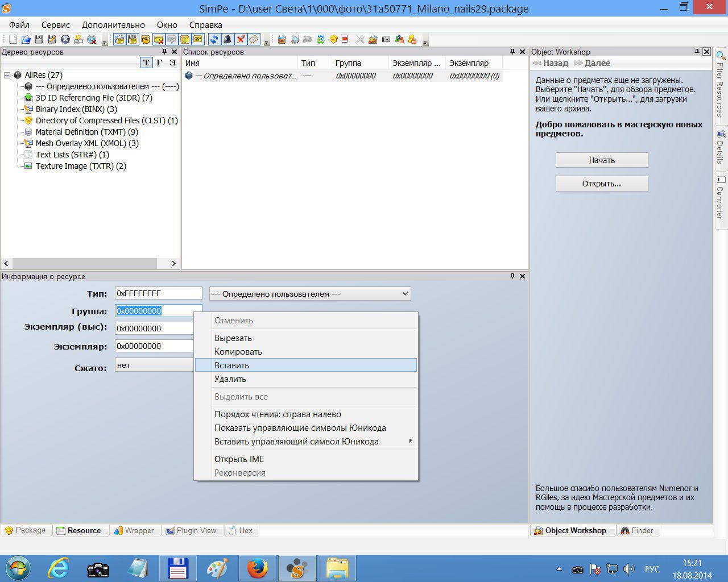
Task: Switch to the Hex tab
Action: (x=241, y=530)
